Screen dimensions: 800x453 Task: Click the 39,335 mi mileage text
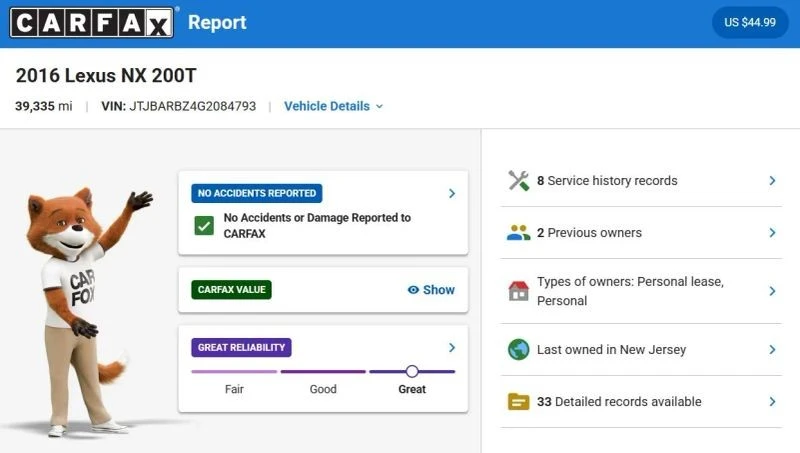pyautogui.click(x=44, y=106)
